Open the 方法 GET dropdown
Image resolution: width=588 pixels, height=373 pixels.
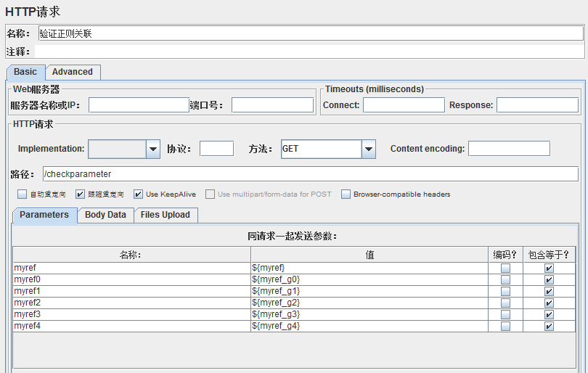click(x=369, y=149)
